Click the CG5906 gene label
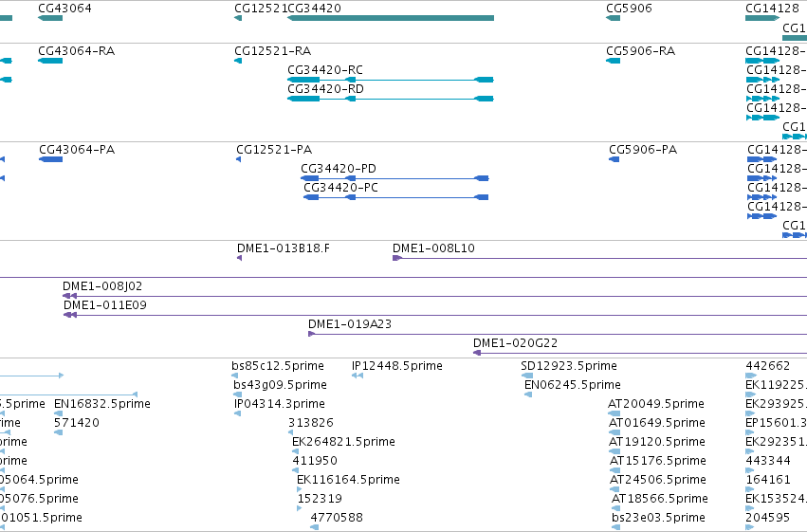The image size is (807, 532). coord(629,9)
